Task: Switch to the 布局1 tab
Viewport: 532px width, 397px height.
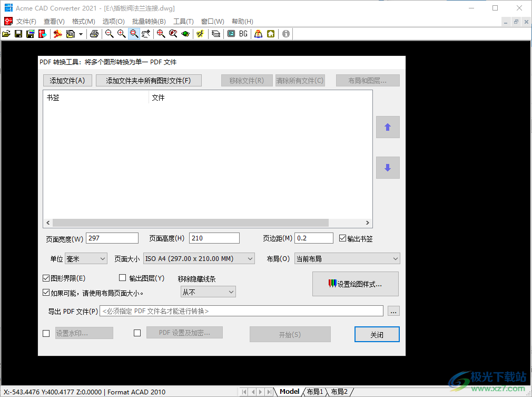Action: (x=315, y=392)
